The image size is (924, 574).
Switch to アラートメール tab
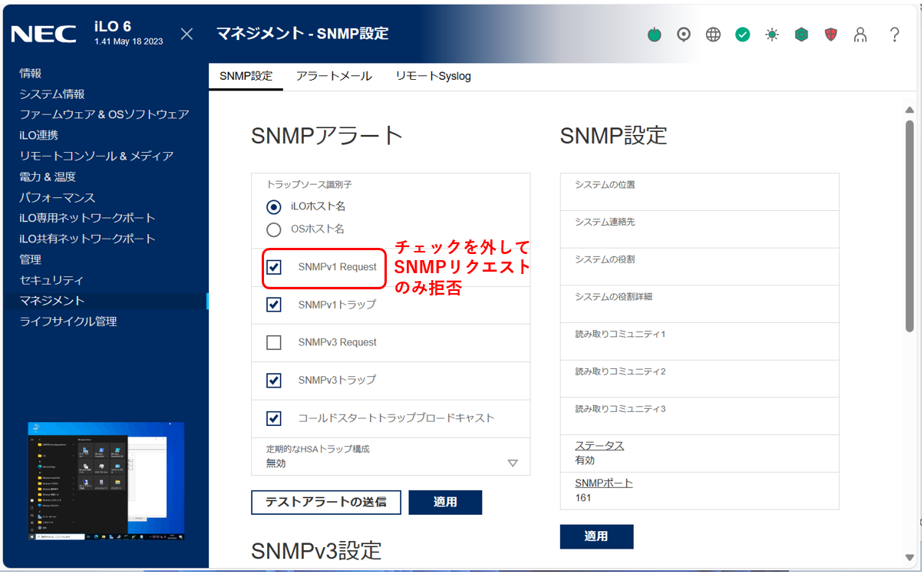coord(334,76)
